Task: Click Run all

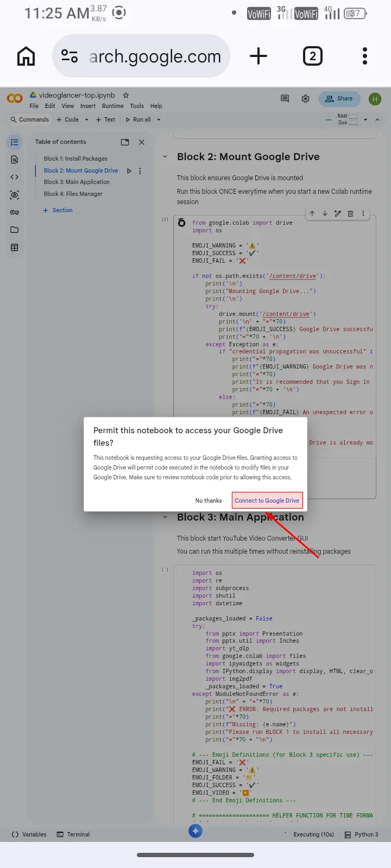Action: coord(138,119)
